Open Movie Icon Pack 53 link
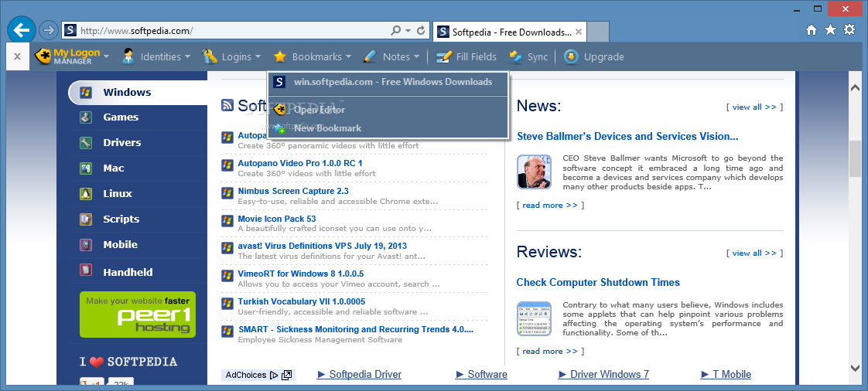868x391 pixels. click(x=277, y=219)
